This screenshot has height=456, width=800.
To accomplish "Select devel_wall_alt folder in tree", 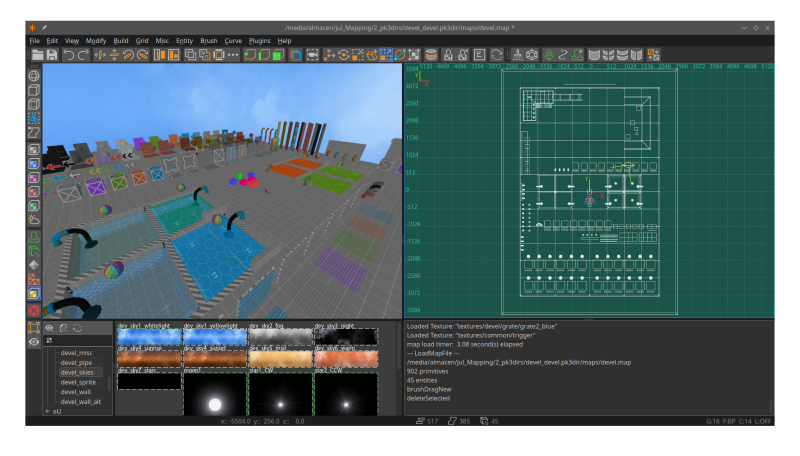I will coord(80,401).
